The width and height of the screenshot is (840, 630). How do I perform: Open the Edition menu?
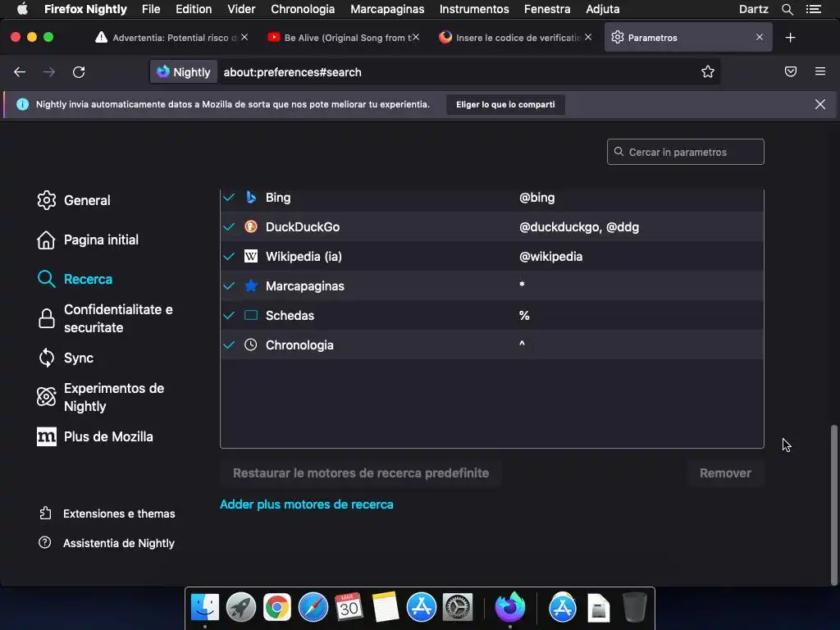coord(194,9)
